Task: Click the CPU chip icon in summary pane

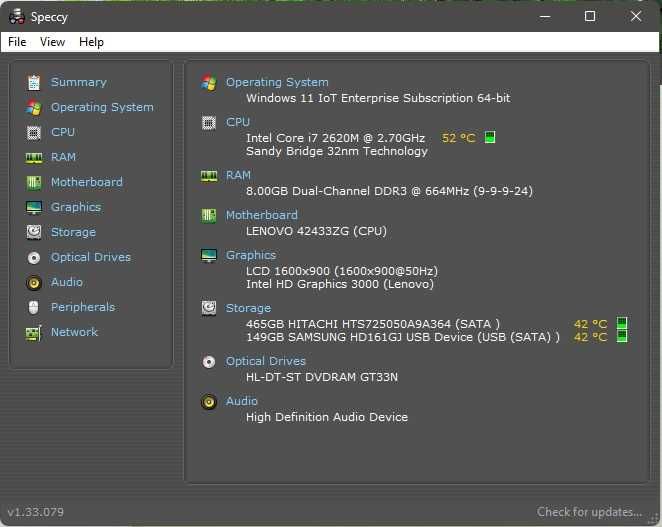Action: click(209, 122)
